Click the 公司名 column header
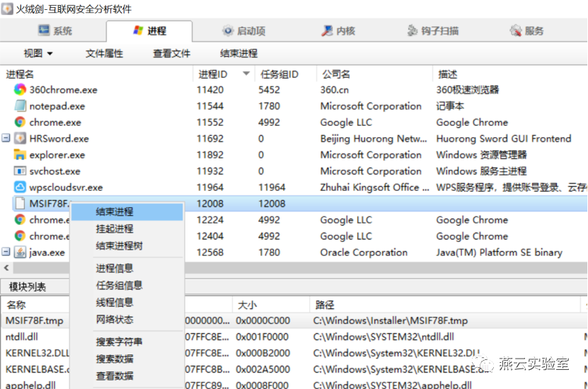The height and width of the screenshot is (389, 588). tap(374, 74)
